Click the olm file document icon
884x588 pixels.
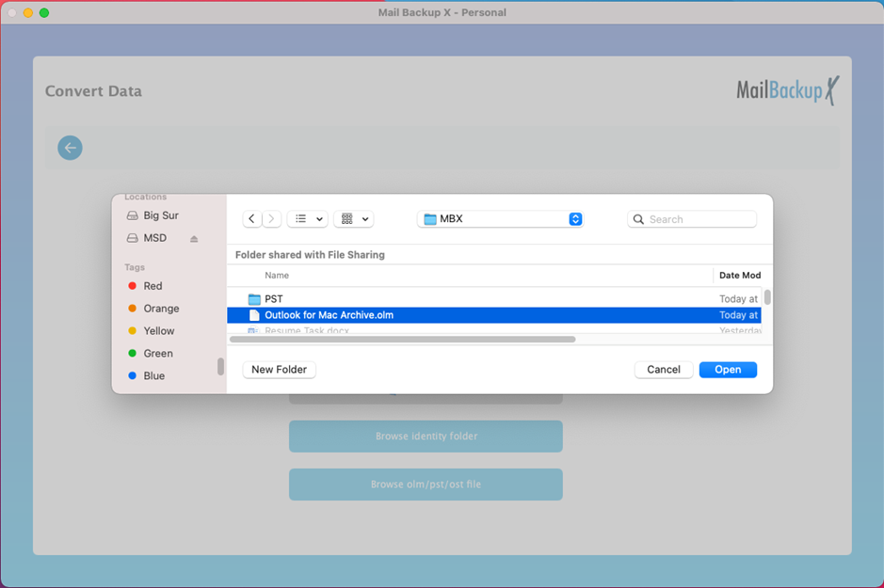tap(254, 315)
